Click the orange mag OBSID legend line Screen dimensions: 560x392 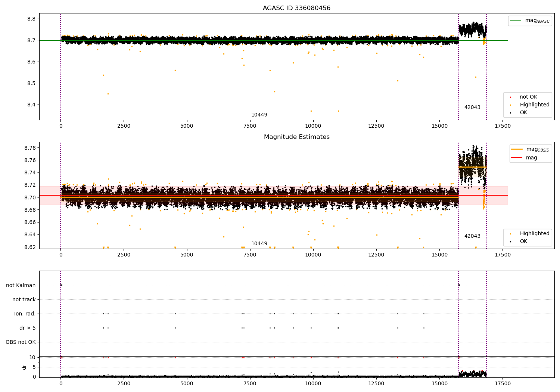coord(517,149)
